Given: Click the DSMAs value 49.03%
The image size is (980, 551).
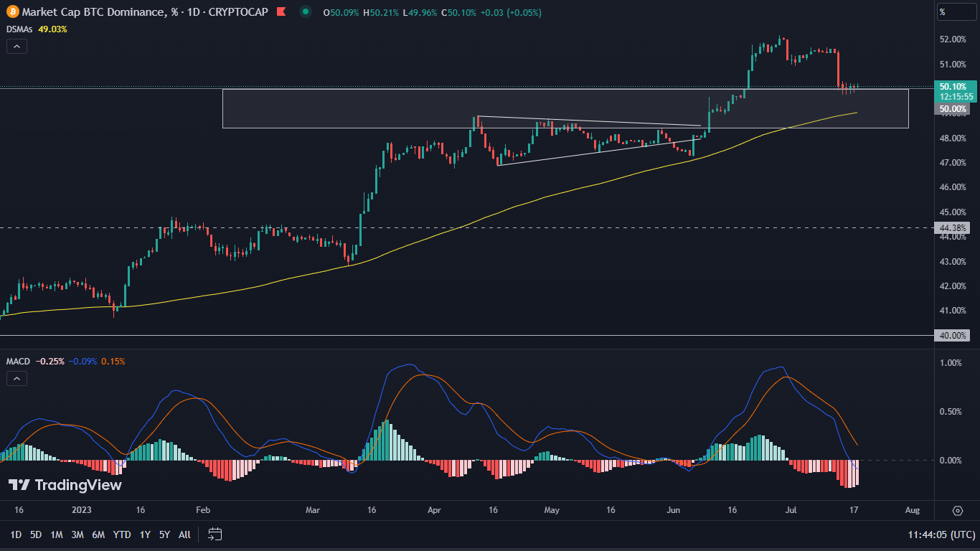Looking at the screenshot, I should (52, 29).
